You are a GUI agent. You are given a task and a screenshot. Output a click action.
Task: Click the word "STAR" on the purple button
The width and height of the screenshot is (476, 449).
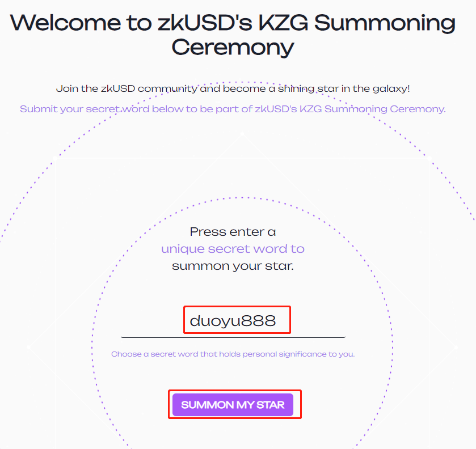pyautogui.click(x=271, y=405)
